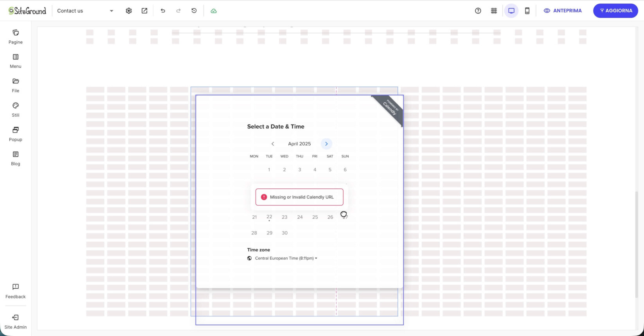Click the April 2025 month label

click(299, 144)
